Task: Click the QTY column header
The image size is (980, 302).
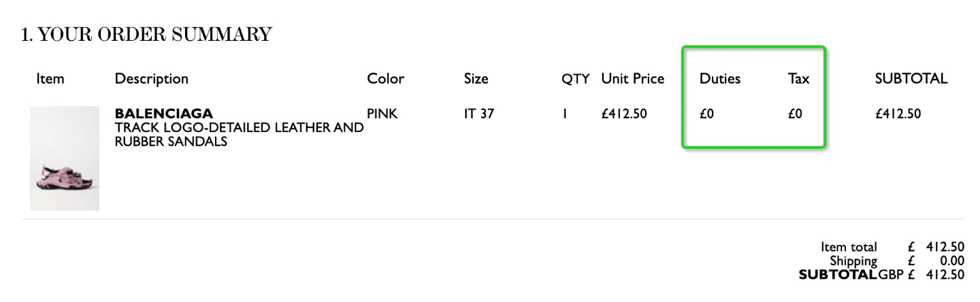Action: [575, 79]
